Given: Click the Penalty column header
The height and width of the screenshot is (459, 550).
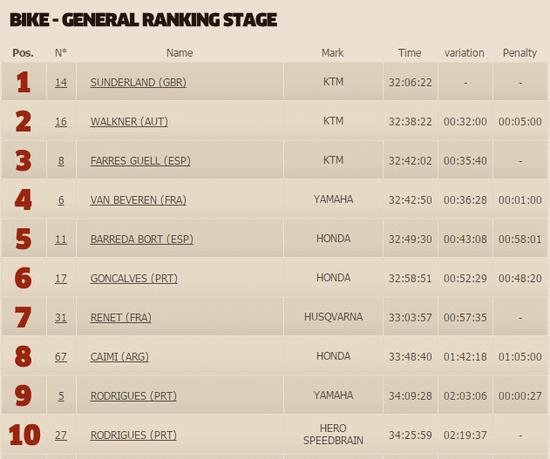Looking at the screenshot, I should click(520, 53).
